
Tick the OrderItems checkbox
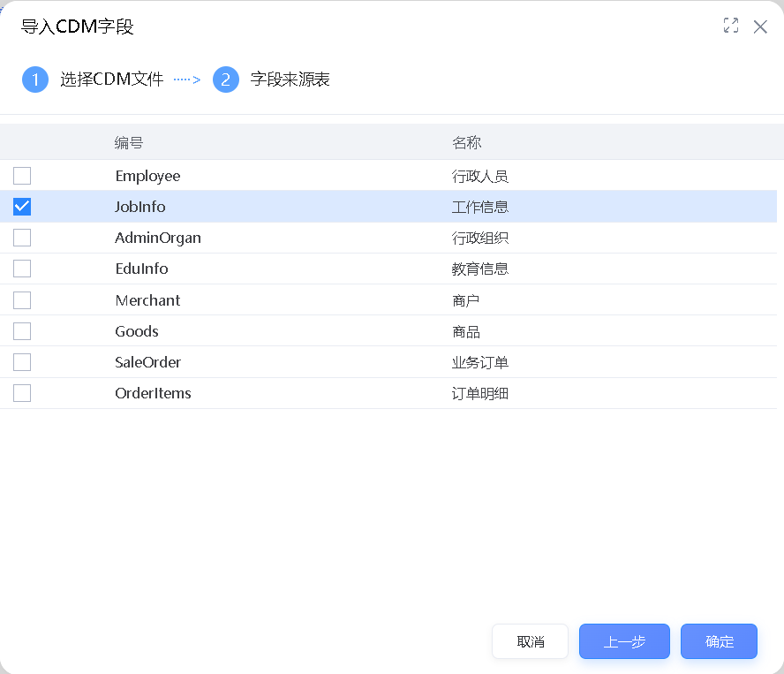coord(21,392)
